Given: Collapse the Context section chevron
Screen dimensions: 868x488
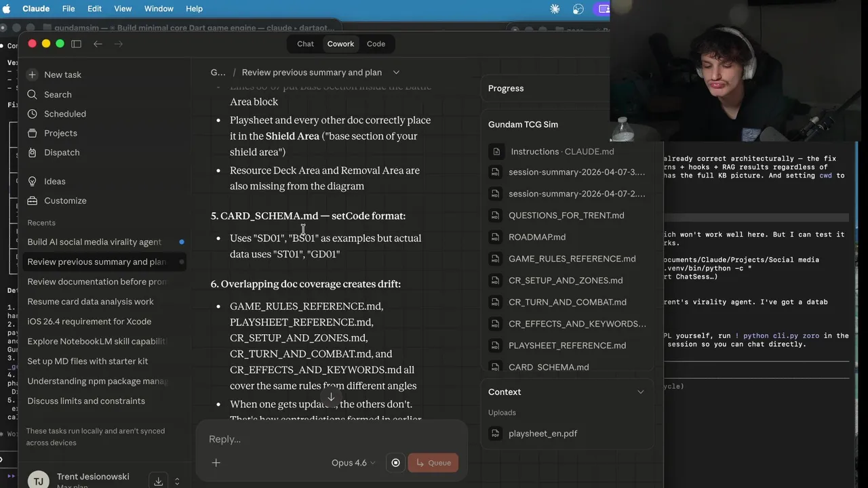Looking at the screenshot, I should (x=640, y=392).
